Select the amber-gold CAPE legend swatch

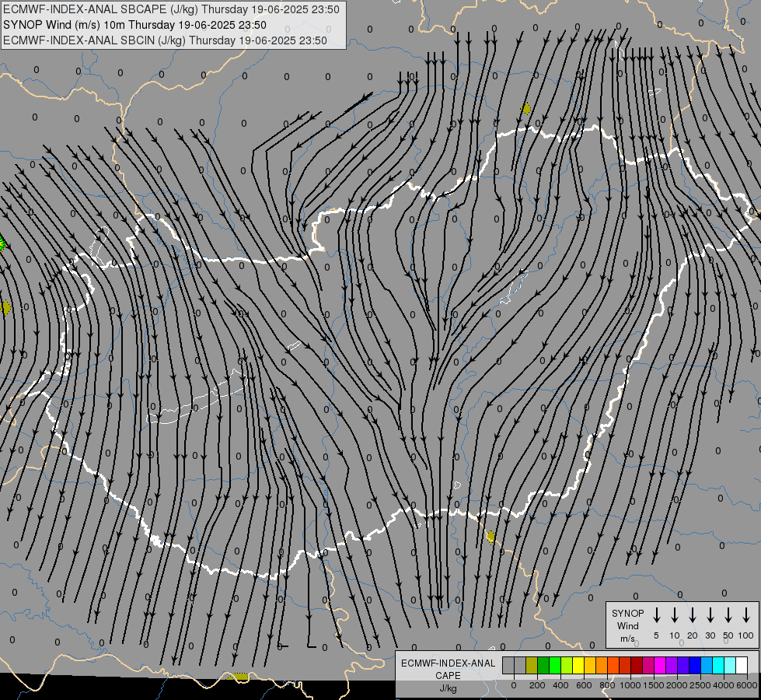(590, 665)
